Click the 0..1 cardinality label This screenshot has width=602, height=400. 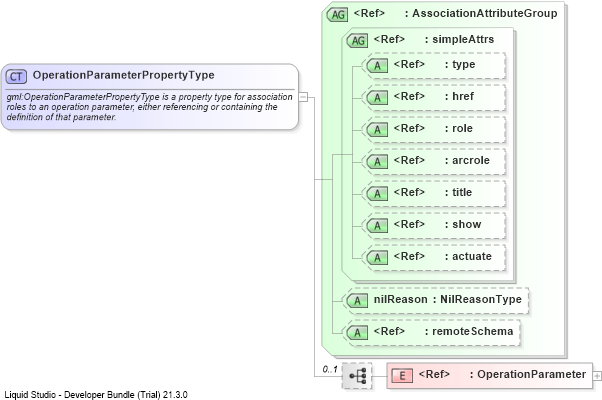point(330,369)
